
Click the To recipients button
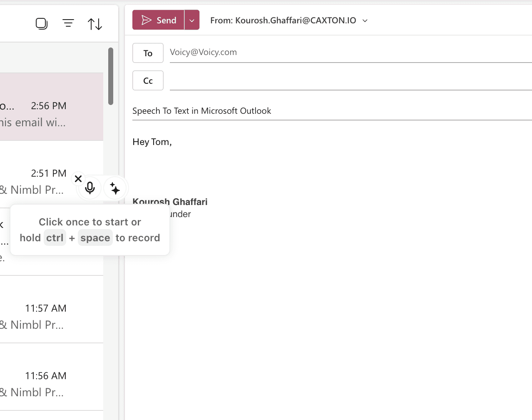(x=148, y=53)
